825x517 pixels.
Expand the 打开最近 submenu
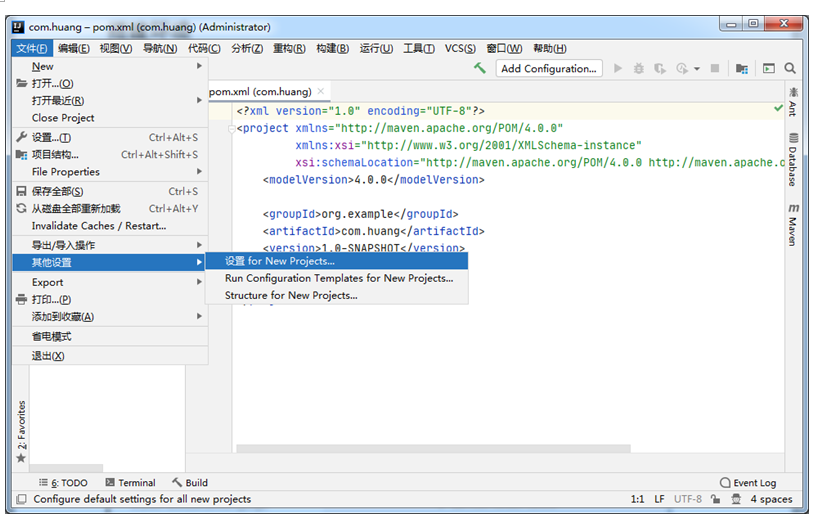click(x=110, y=100)
